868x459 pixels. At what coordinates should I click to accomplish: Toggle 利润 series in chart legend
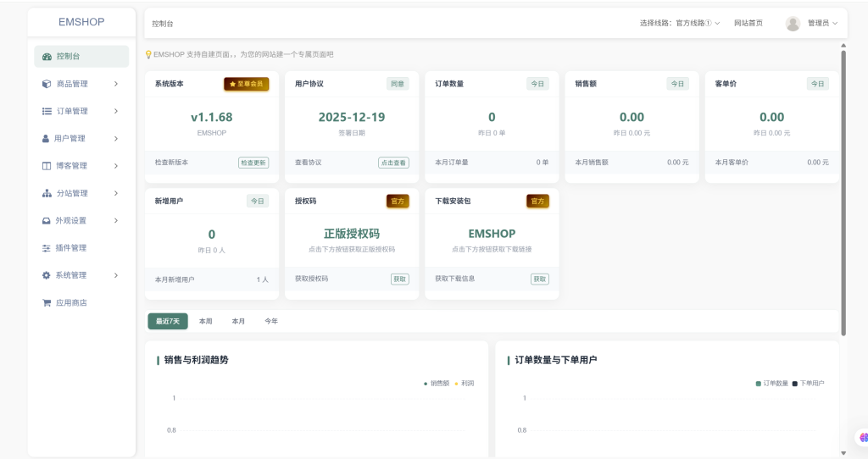465,384
